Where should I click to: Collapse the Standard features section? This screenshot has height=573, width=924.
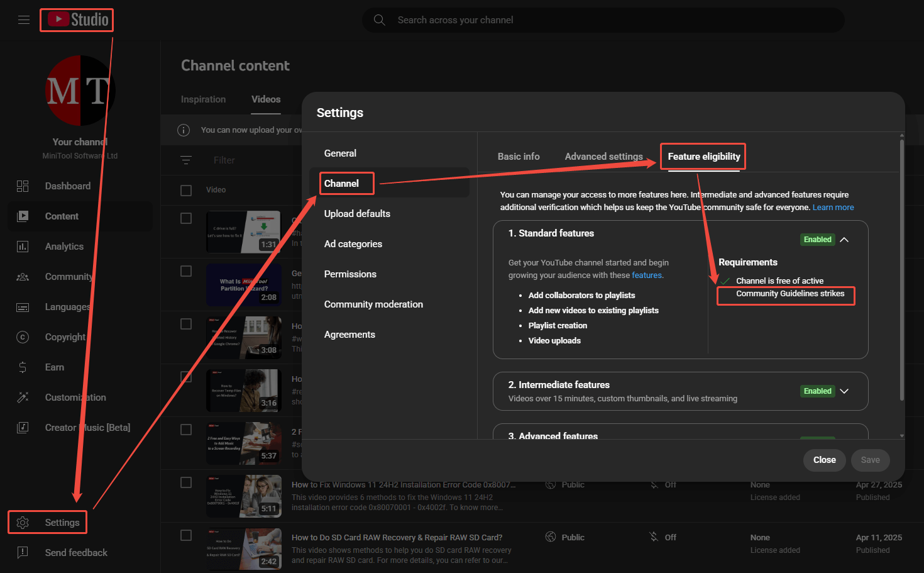[x=844, y=239]
